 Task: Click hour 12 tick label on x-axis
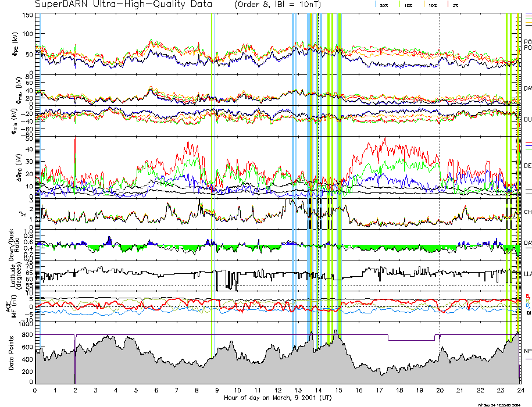(x=277, y=390)
